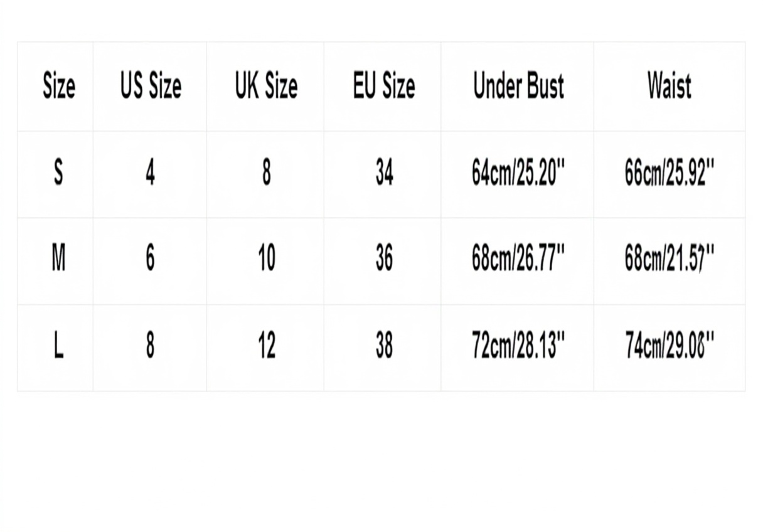Click the size "S" row label
The width and height of the screenshot is (763, 532).
tap(58, 173)
